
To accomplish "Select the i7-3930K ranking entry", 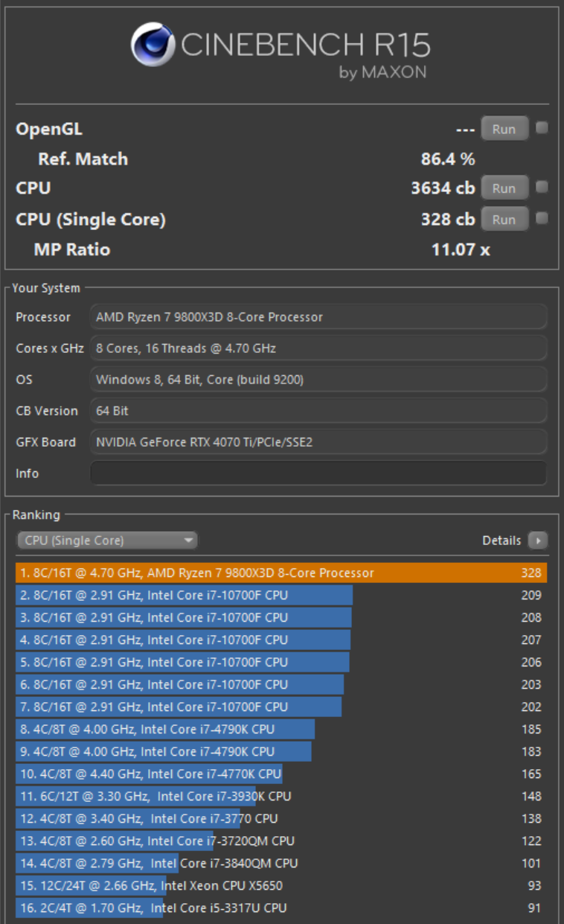I will (281, 796).
